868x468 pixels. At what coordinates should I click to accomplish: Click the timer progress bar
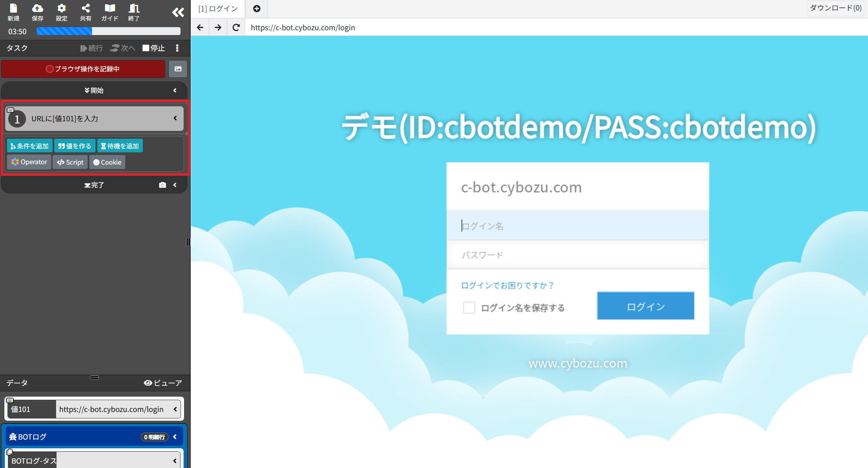[x=109, y=31]
